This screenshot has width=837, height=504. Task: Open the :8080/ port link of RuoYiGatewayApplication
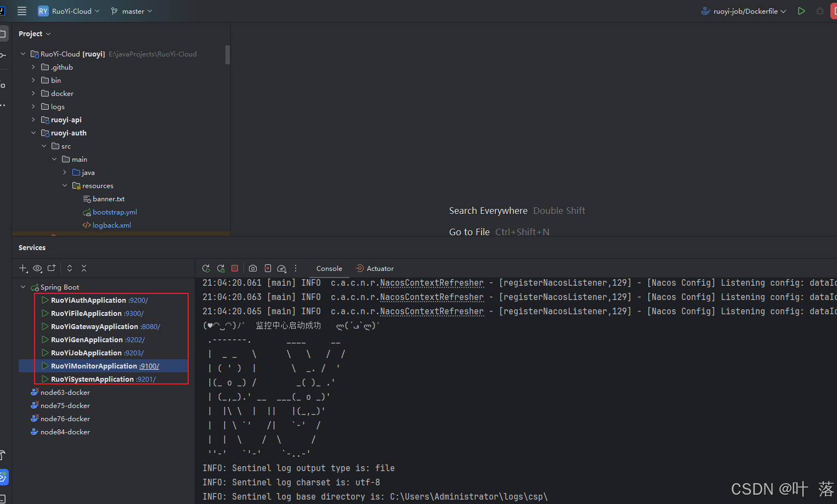pyautogui.click(x=150, y=326)
